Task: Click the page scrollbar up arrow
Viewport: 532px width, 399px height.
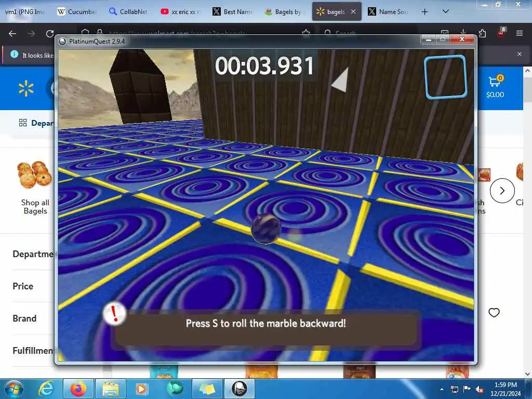Action: pos(527,71)
